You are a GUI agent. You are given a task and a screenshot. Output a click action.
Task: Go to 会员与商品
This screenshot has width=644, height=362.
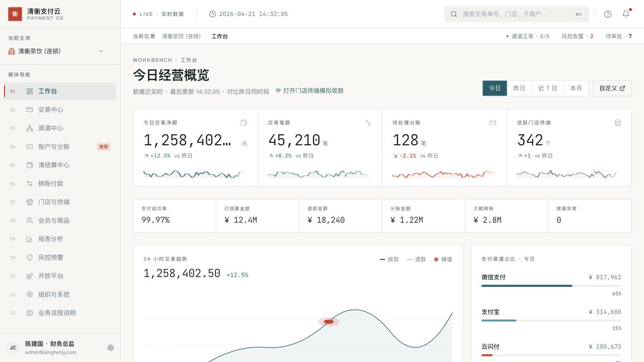click(60, 220)
